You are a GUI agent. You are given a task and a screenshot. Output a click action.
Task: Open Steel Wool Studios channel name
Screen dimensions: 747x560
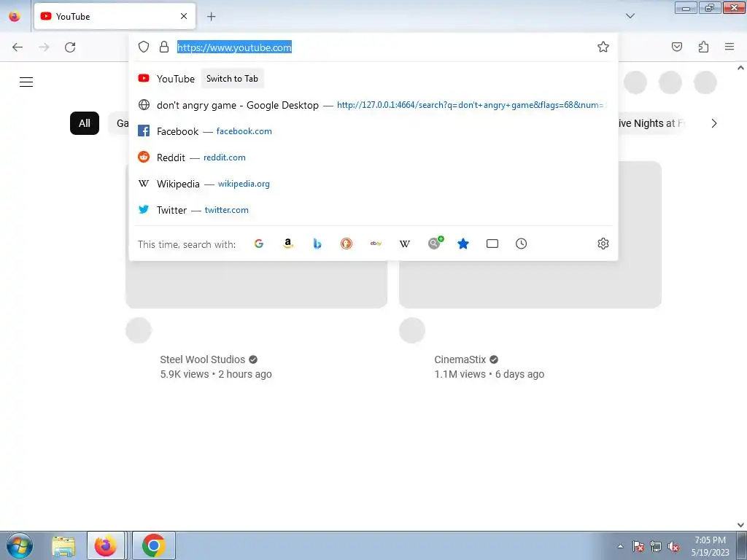[203, 359]
